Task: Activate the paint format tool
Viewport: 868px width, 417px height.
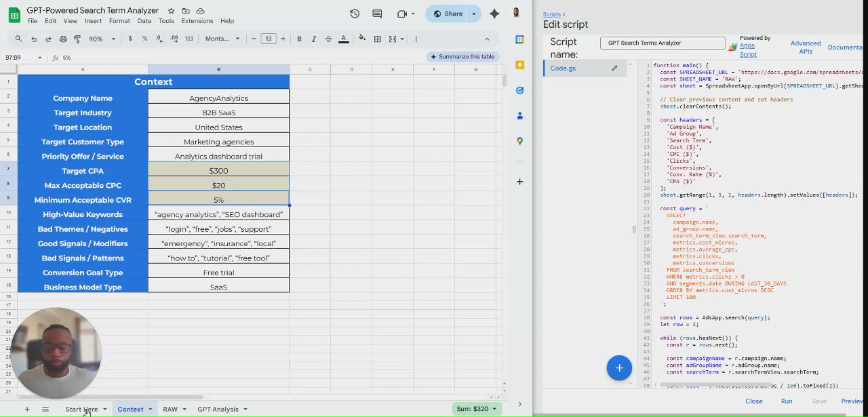Action: click(x=77, y=39)
